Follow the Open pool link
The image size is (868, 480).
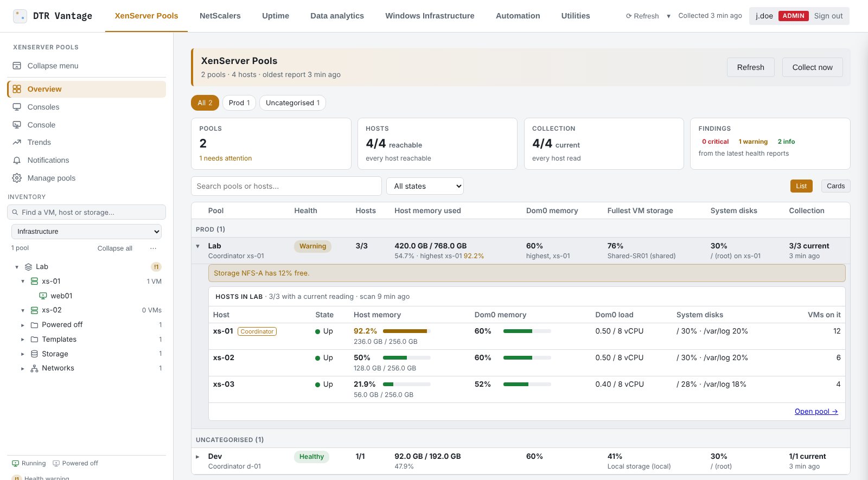click(x=816, y=412)
